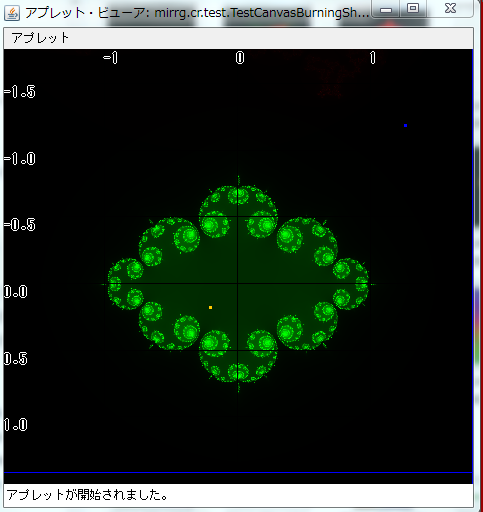
Task: Click the small yellow marker point
Action: click(210, 307)
